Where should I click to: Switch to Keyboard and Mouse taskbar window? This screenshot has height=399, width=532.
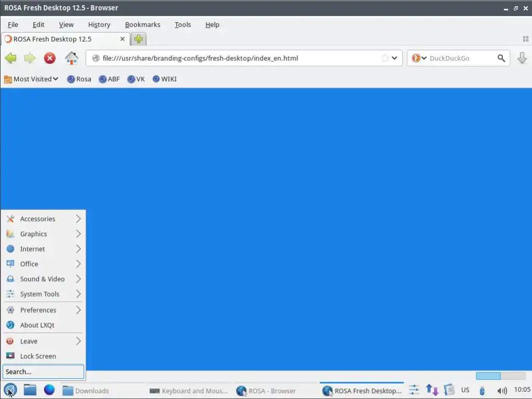(189, 391)
